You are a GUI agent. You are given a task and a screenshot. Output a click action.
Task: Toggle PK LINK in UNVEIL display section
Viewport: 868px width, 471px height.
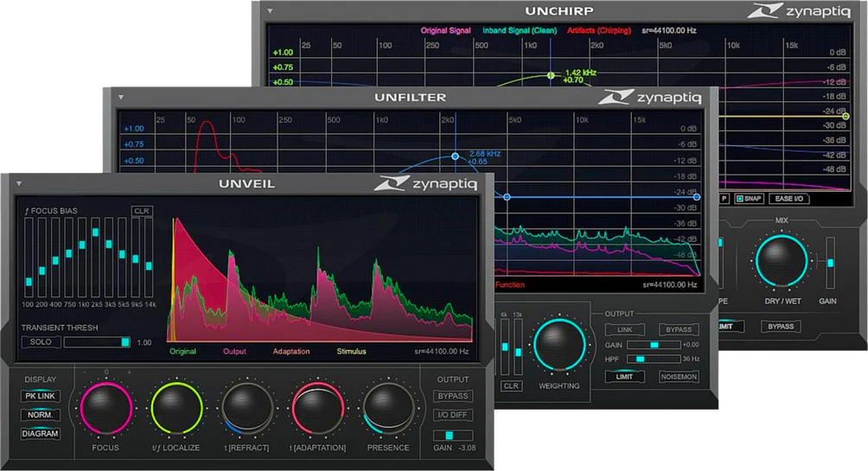tap(41, 397)
